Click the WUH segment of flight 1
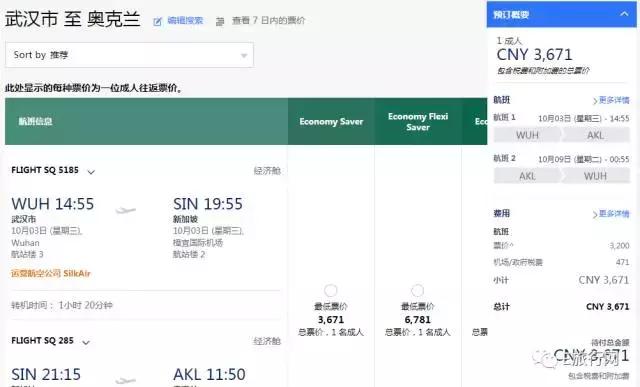 pyautogui.click(x=527, y=135)
